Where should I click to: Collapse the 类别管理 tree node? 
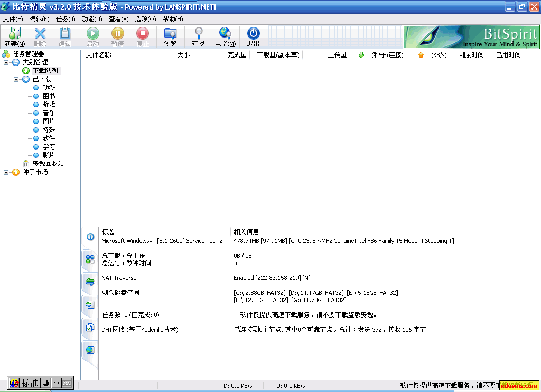pyautogui.click(x=6, y=62)
